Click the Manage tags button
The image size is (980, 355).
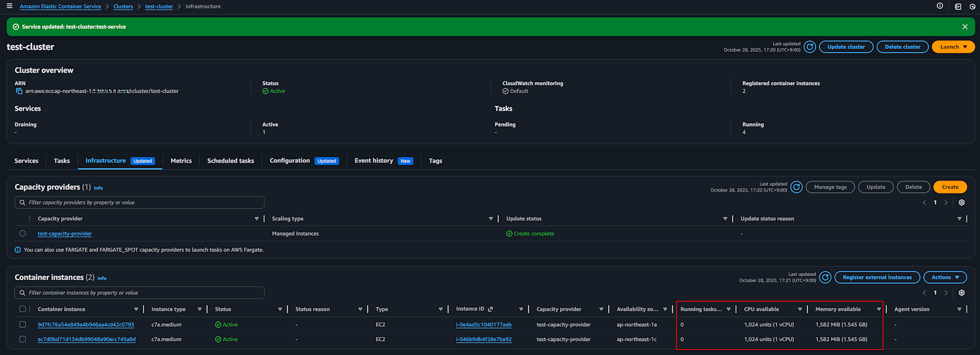(x=830, y=187)
